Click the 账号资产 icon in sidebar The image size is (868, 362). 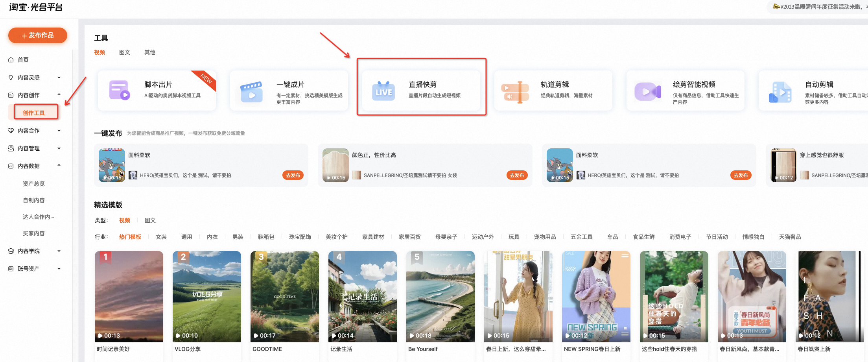point(11,269)
